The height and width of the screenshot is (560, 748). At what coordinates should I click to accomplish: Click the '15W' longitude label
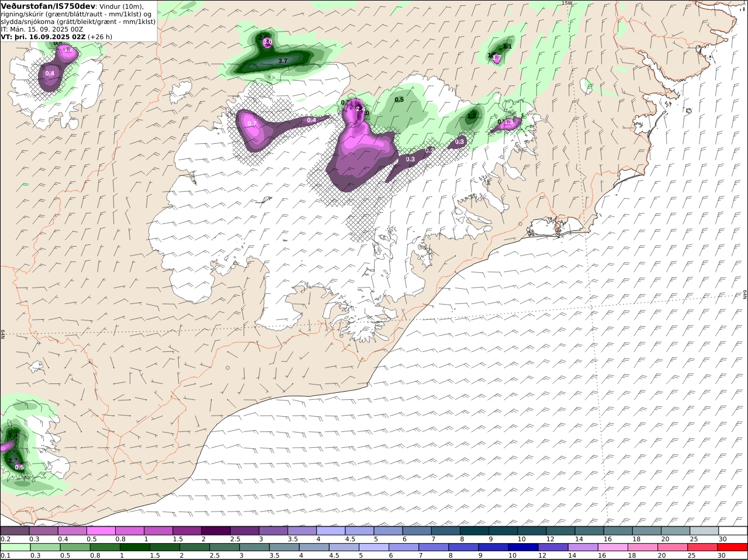[566, 3]
